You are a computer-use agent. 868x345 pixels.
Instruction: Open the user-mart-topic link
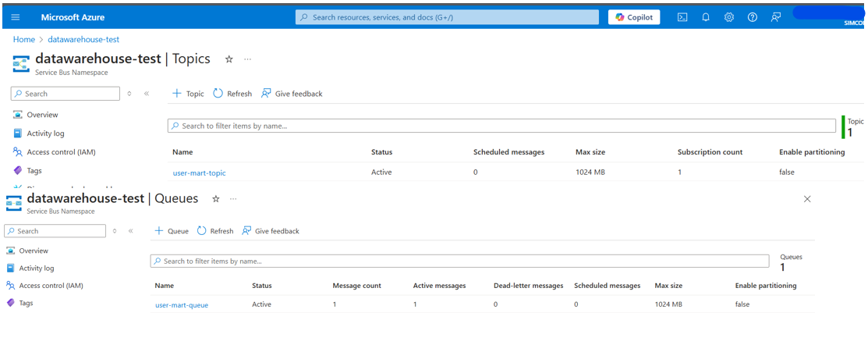pos(200,172)
